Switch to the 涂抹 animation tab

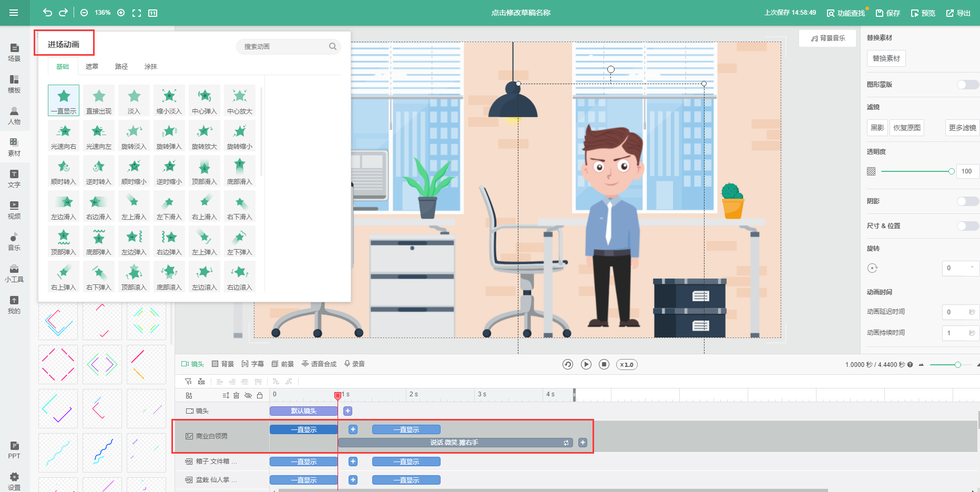[151, 67]
